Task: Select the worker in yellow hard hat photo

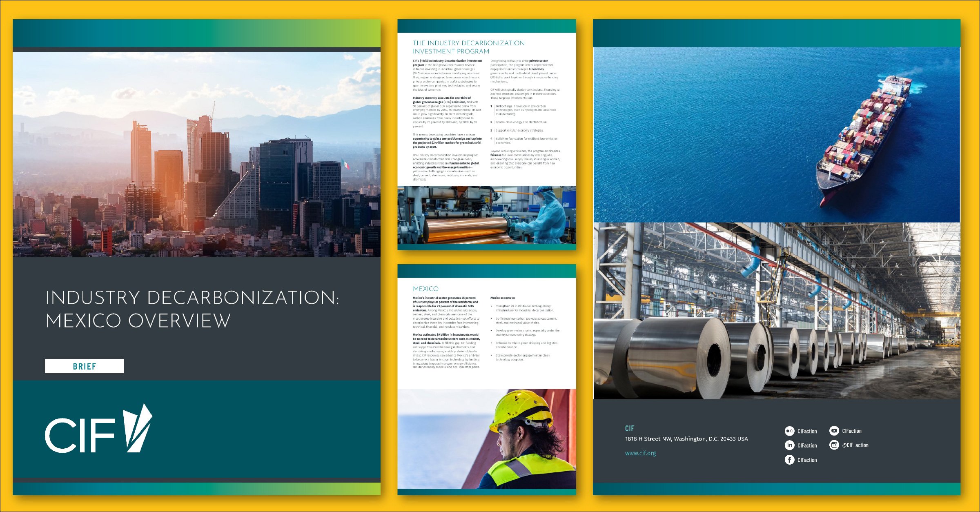Action: (x=487, y=439)
